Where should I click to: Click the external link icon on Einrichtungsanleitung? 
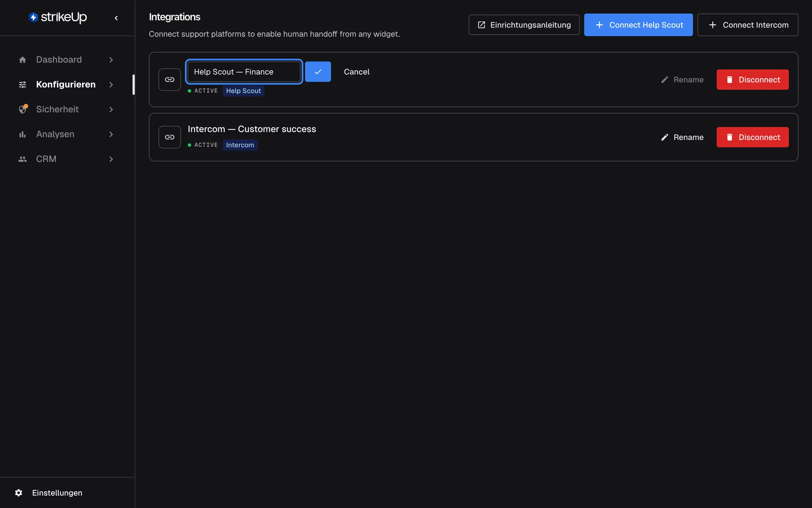(x=481, y=25)
